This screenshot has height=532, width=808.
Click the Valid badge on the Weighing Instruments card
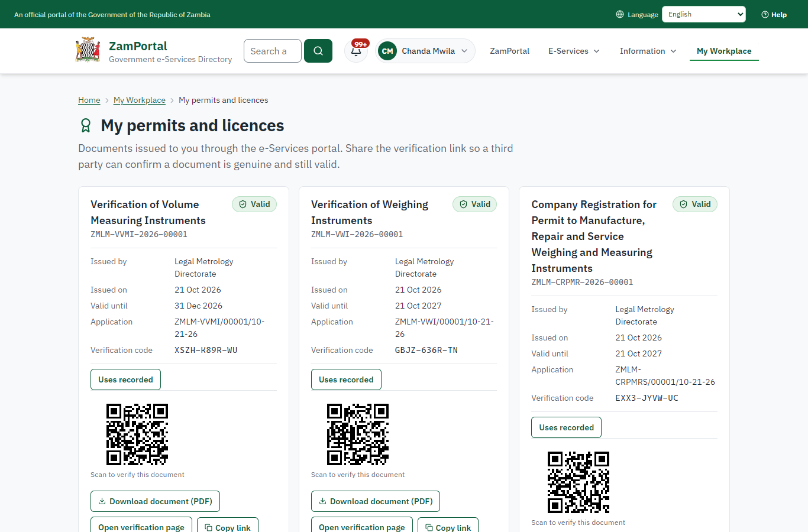point(475,204)
